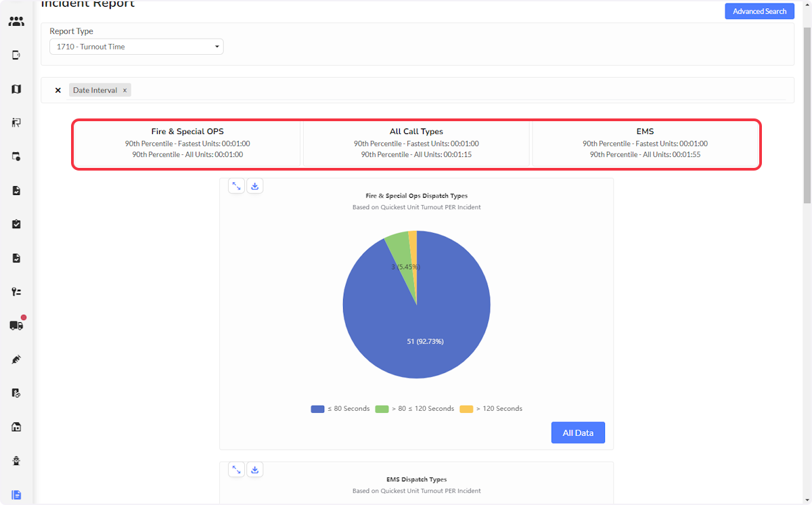812x505 pixels.
Task: Toggle the ≤ 80 Seconds legend entry
Action: (x=340, y=409)
